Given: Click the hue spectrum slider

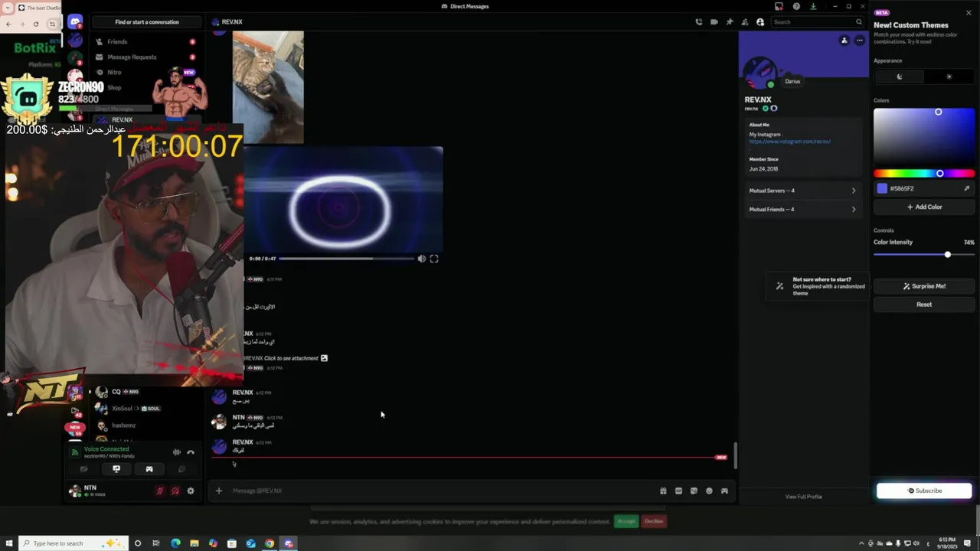Looking at the screenshot, I should point(924,174).
